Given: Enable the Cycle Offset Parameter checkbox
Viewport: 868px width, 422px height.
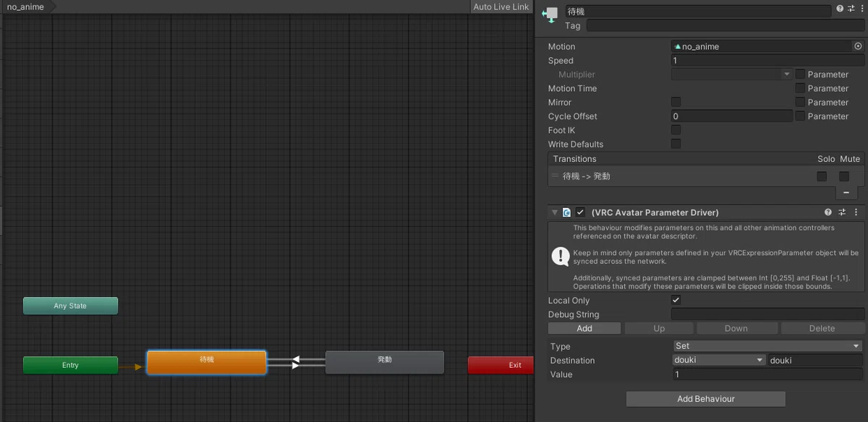Looking at the screenshot, I should coord(800,116).
